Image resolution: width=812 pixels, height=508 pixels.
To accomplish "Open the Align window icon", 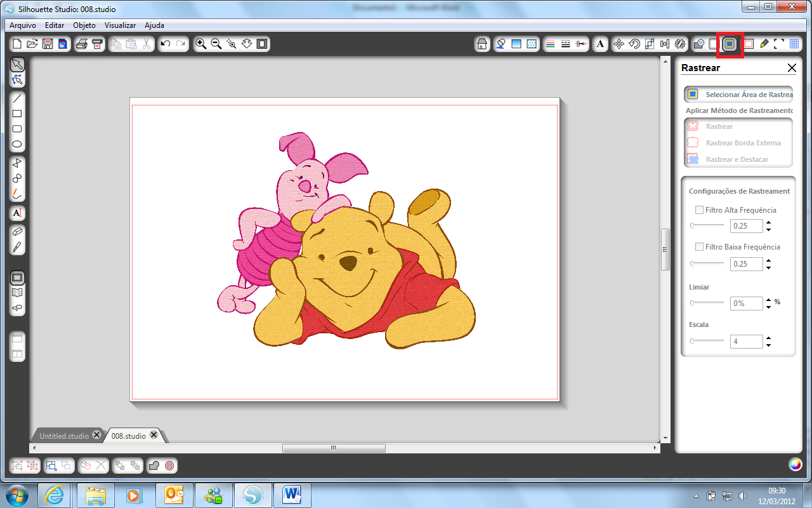I will pos(665,44).
